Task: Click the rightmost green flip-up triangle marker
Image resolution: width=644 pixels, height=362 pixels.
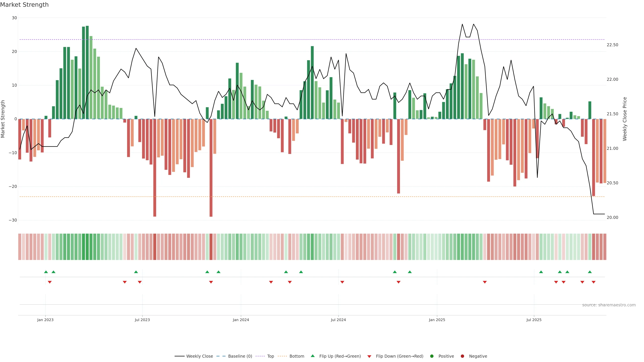Action: pos(590,272)
